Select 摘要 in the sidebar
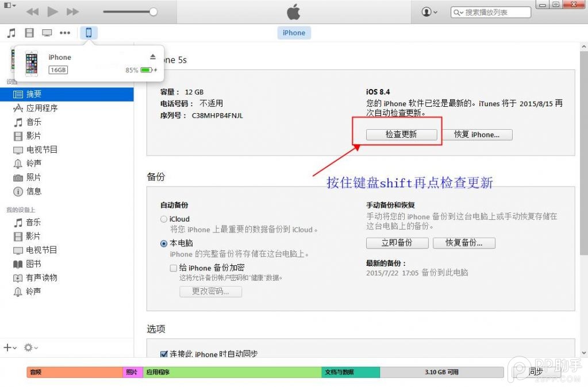Image resolution: width=588 pixels, height=387 pixels. click(67, 94)
